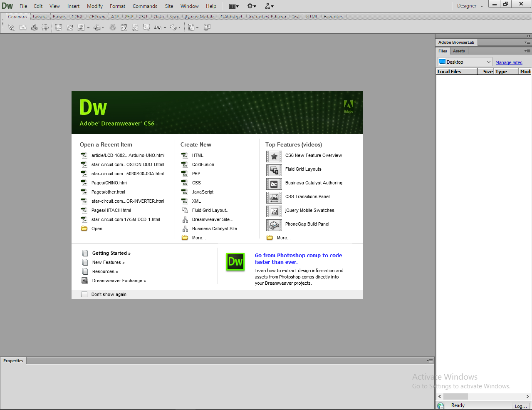Click the Adobe logo in welcome header
This screenshot has height=410, width=532.
point(349,107)
